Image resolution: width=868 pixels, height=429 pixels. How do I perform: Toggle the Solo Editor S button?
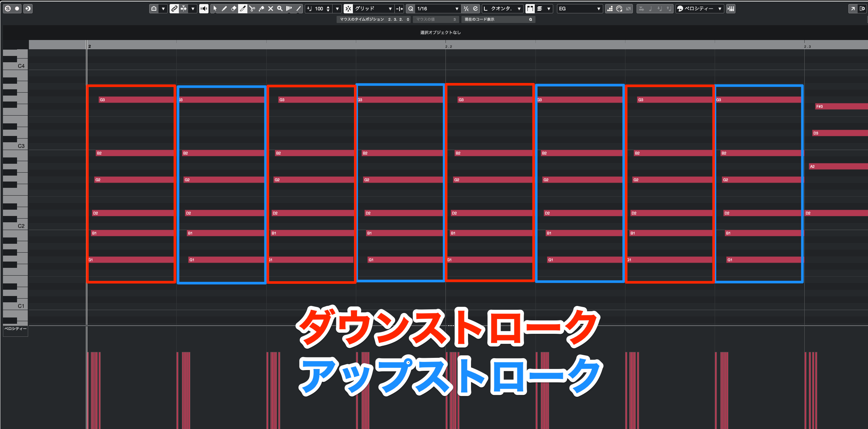pos(8,9)
